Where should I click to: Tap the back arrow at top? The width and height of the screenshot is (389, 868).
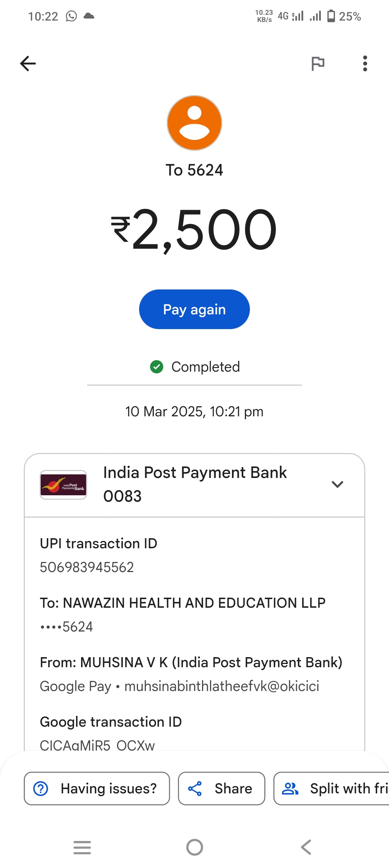(x=28, y=64)
